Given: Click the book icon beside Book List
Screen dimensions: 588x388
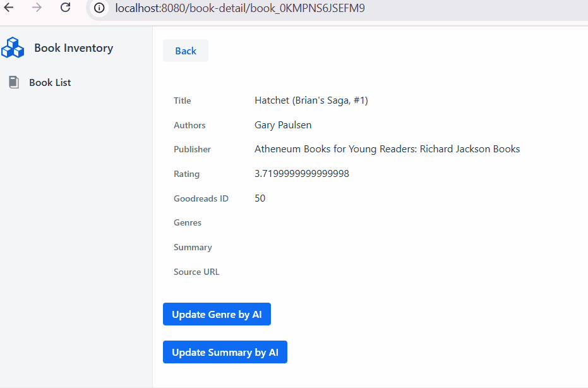Looking at the screenshot, I should tap(13, 82).
